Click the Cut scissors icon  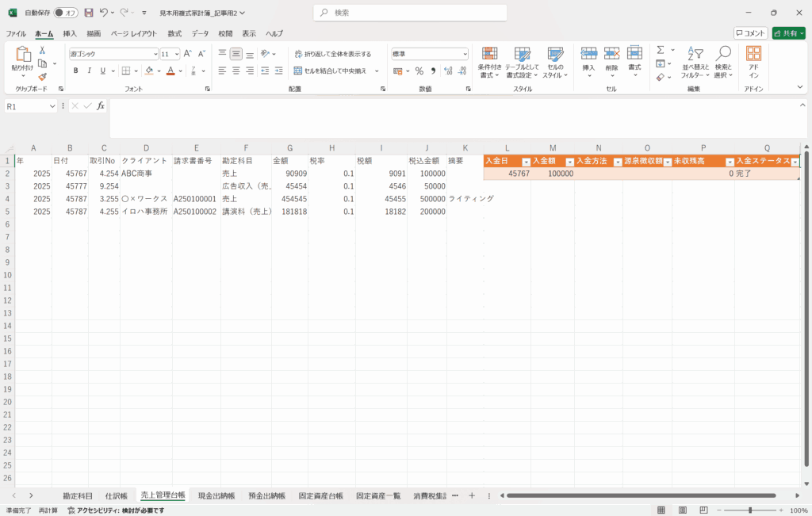click(x=43, y=51)
